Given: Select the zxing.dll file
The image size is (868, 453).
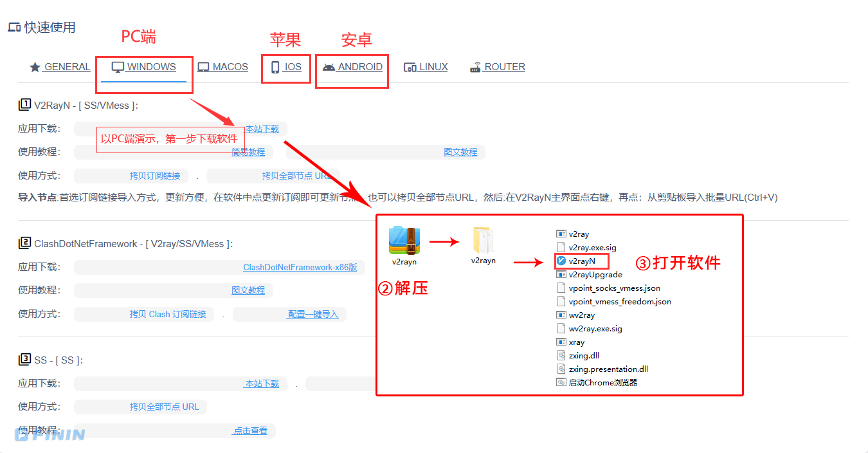Looking at the screenshot, I should click(x=578, y=356).
